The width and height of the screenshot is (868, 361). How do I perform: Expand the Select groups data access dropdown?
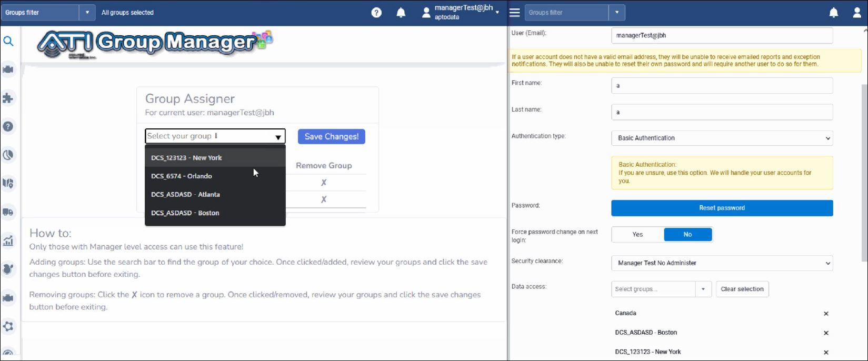tap(703, 289)
